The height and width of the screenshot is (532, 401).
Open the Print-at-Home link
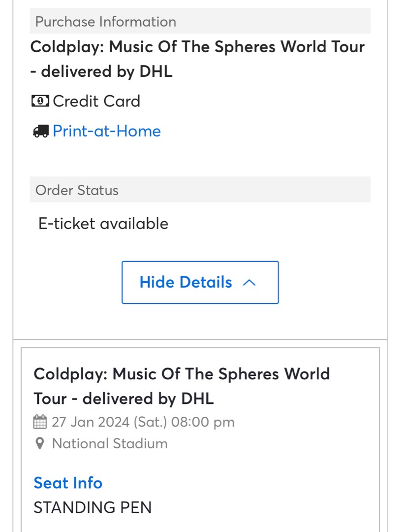point(107,131)
